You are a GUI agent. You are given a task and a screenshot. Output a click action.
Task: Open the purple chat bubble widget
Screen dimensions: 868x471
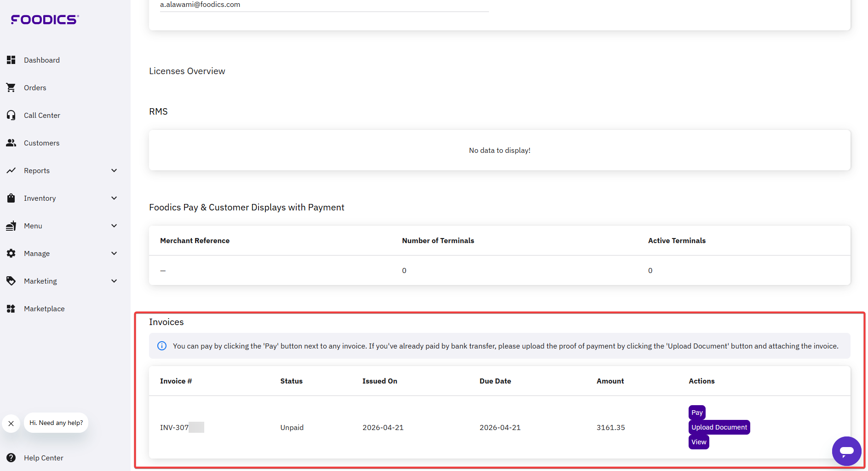pyautogui.click(x=846, y=451)
